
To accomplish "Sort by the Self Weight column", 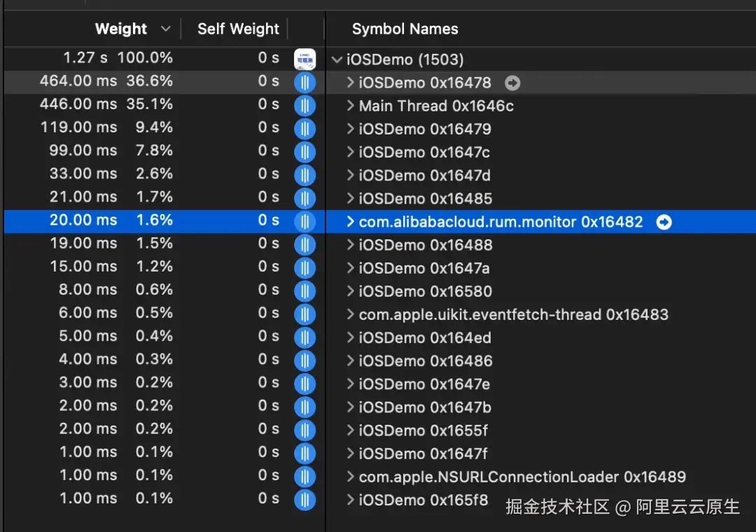I will [x=238, y=29].
